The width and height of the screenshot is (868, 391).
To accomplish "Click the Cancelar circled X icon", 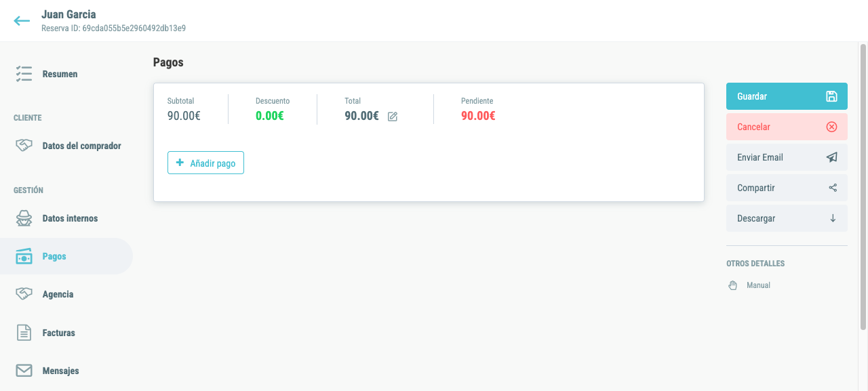I will click(x=832, y=127).
